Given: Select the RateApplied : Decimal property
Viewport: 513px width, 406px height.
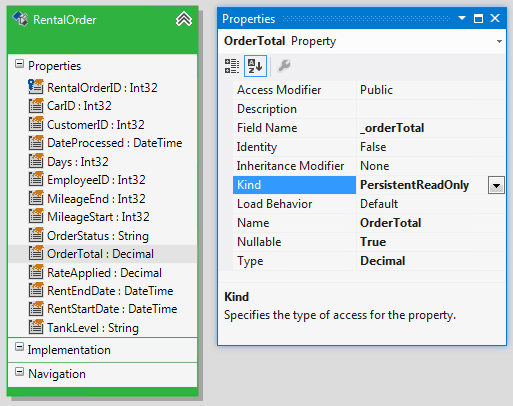Looking at the screenshot, I should click(104, 273).
